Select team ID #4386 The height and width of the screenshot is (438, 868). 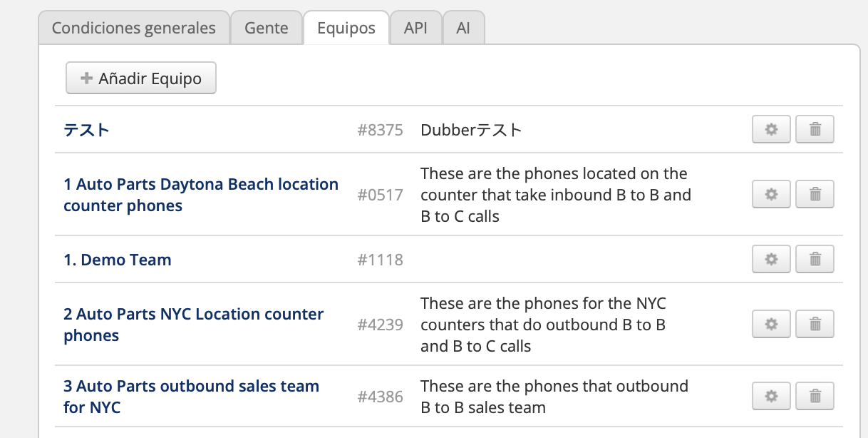tap(381, 397)
